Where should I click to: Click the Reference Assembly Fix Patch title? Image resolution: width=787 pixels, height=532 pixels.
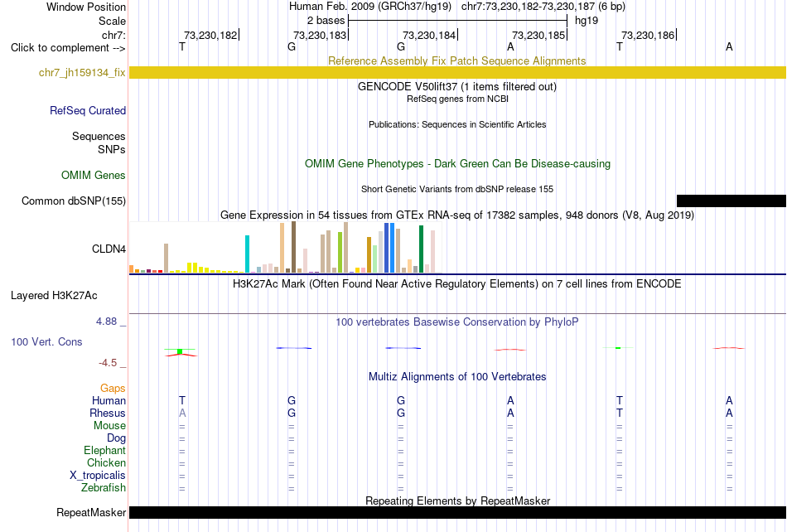[457, 60]
